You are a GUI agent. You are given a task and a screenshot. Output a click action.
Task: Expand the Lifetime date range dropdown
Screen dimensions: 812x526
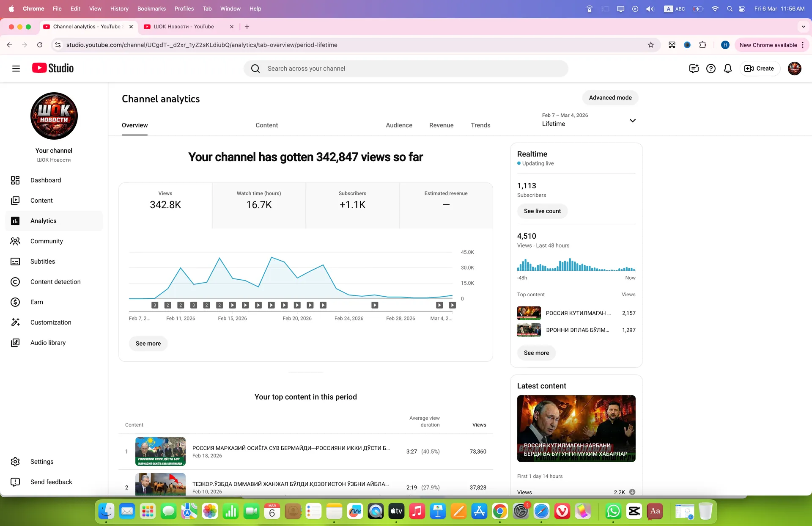click(589, 120)
